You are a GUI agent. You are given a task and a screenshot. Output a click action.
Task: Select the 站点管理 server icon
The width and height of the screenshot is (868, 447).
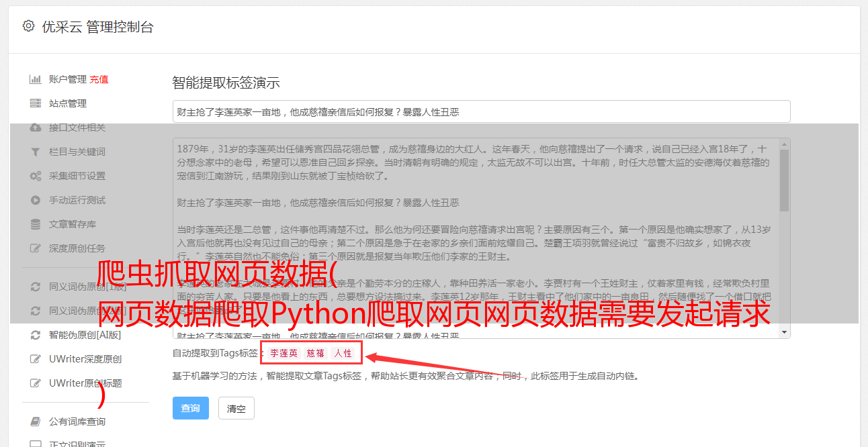point(35,103)
